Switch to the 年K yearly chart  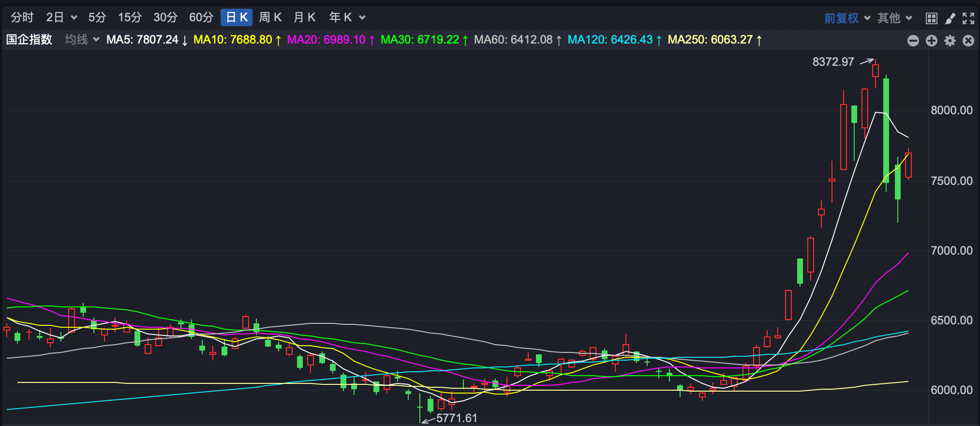pos(341,17)
